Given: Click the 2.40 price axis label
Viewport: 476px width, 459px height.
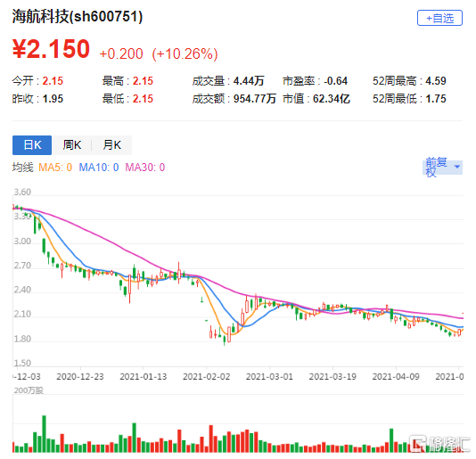Looking at the screenshot, I should tap(22, 290).
